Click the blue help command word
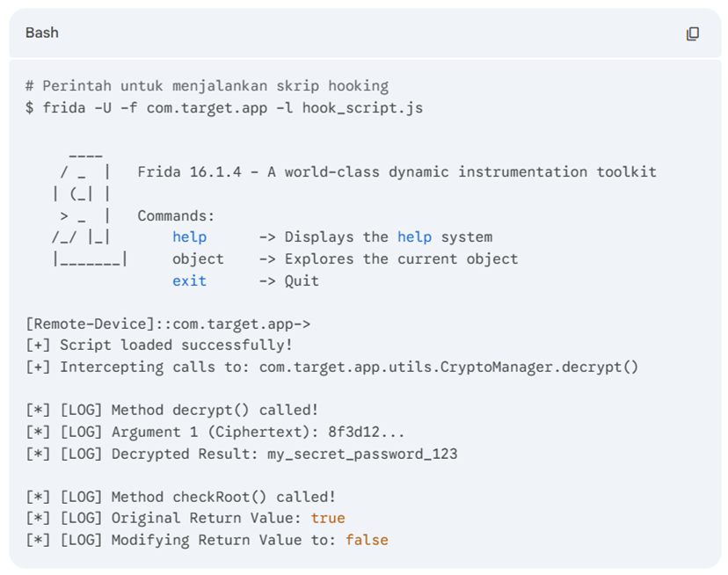The image size is (728, 575). click(x=189, y=237)
